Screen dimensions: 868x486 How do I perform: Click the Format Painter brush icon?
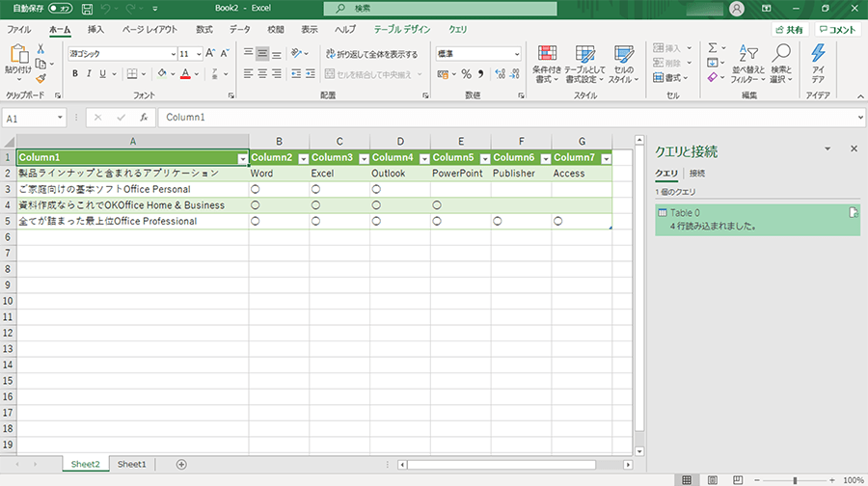[x=41, y=78]
